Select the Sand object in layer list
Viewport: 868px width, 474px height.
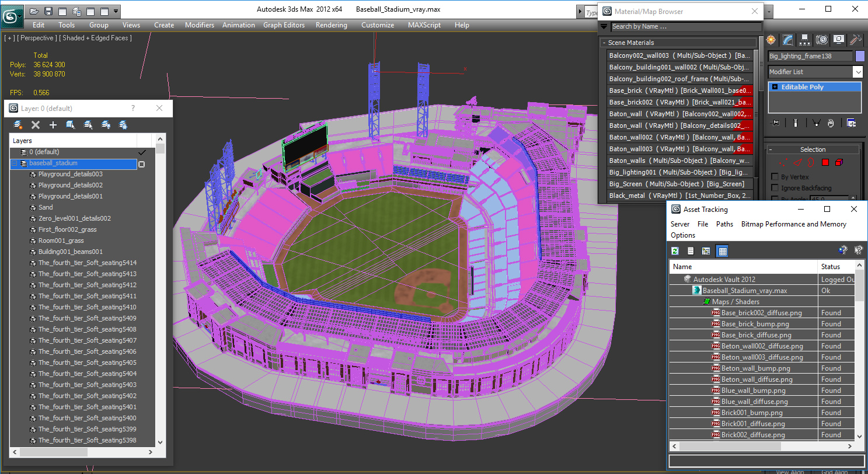tap(46, 207)
